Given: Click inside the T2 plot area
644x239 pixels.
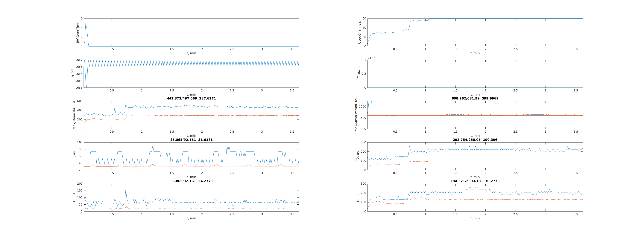Looking at the screenshot, I should [x=475, y=156].
